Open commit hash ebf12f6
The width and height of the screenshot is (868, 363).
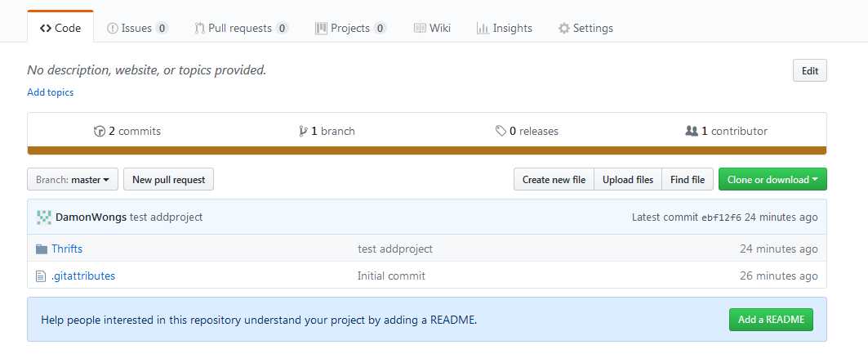[x=721, y=217]
